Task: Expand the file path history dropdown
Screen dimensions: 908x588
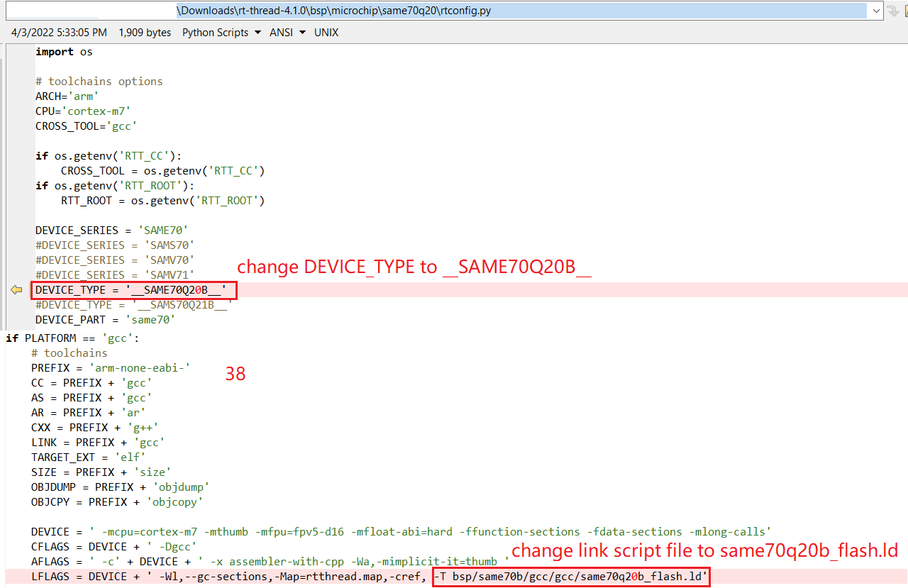Action: click(x=876, y=11)
